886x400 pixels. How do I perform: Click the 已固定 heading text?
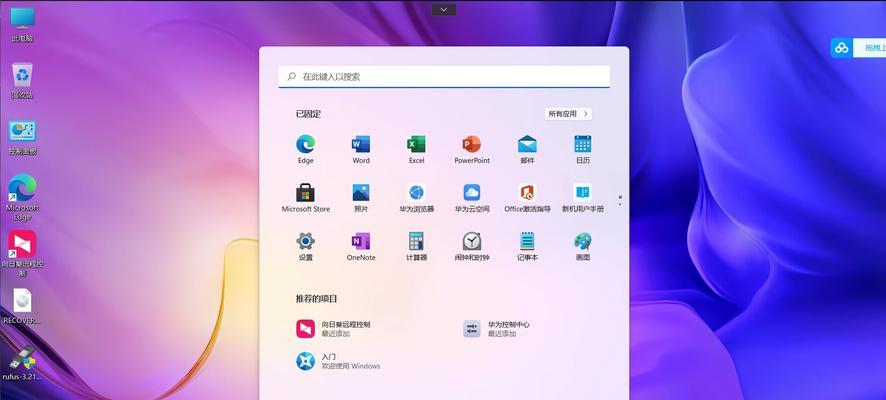308,114
